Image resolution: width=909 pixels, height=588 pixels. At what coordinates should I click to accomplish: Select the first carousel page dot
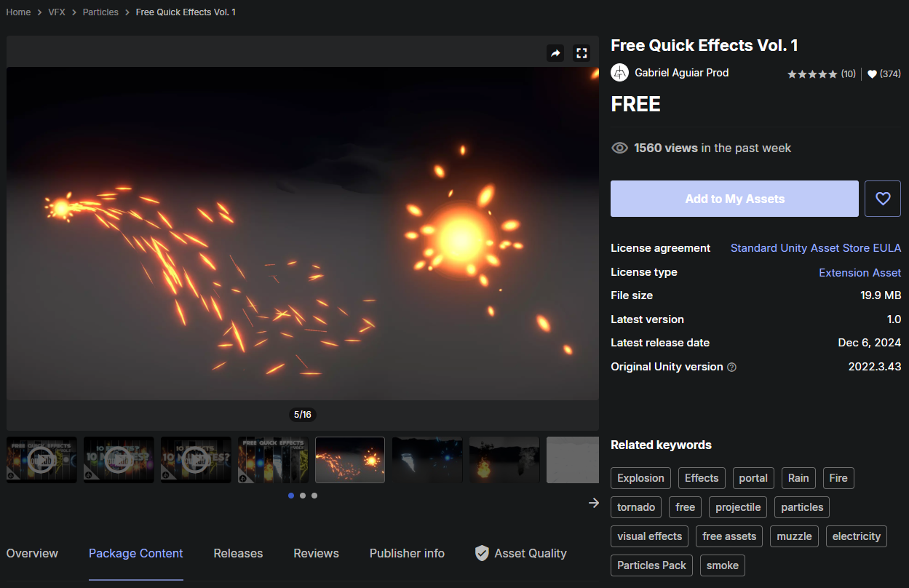pos(291,496)
